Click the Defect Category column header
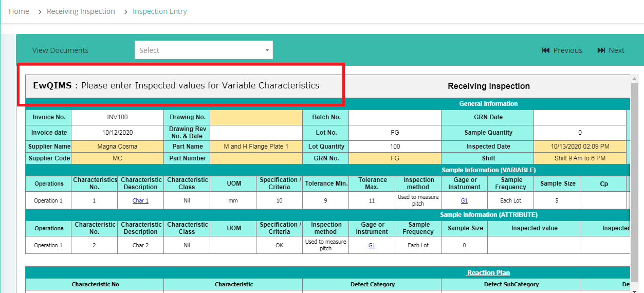Image resolution: width=644 pixels, height=293 pixels. point(373,284)
